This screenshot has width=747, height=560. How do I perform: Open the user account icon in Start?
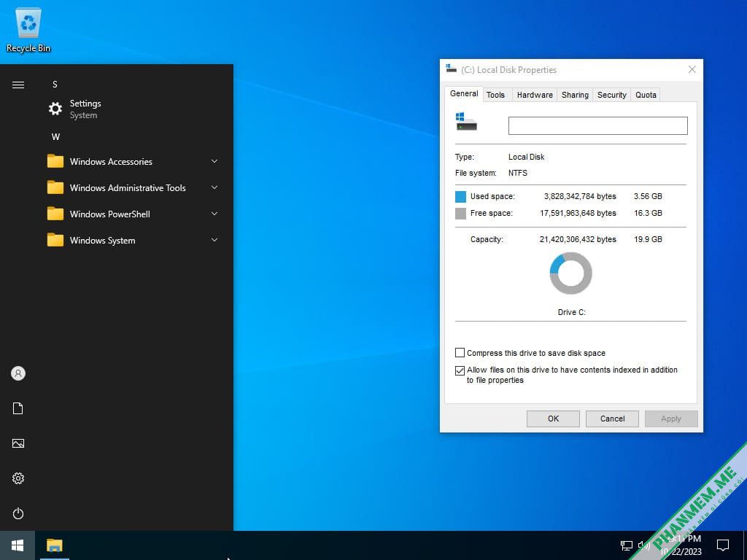point(18,373)
